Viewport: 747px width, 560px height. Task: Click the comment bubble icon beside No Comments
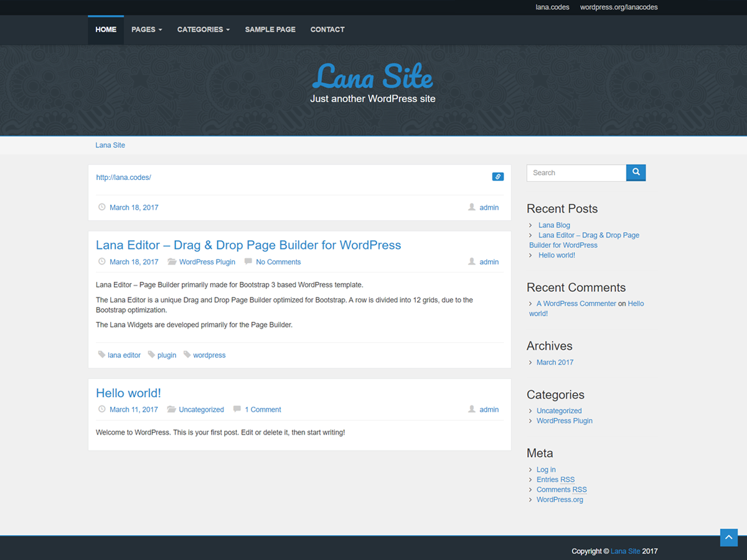248,262
